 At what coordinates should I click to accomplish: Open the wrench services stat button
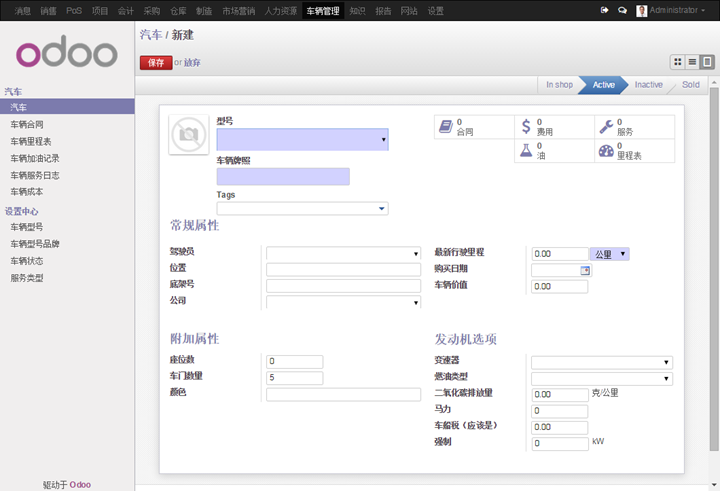pyautogui.click(x=634, y=127)
